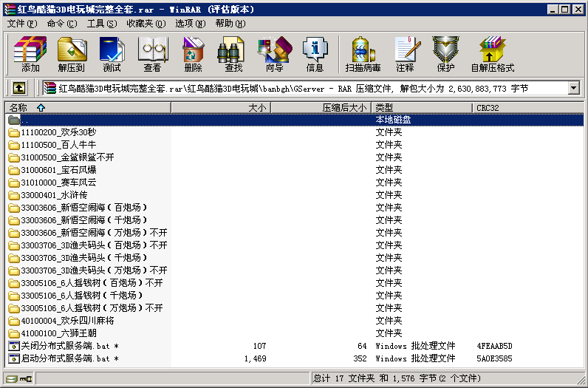Click the 解压到 (Extract To) icon
This screenshot has width=588, height=388.
click(71, 54)
